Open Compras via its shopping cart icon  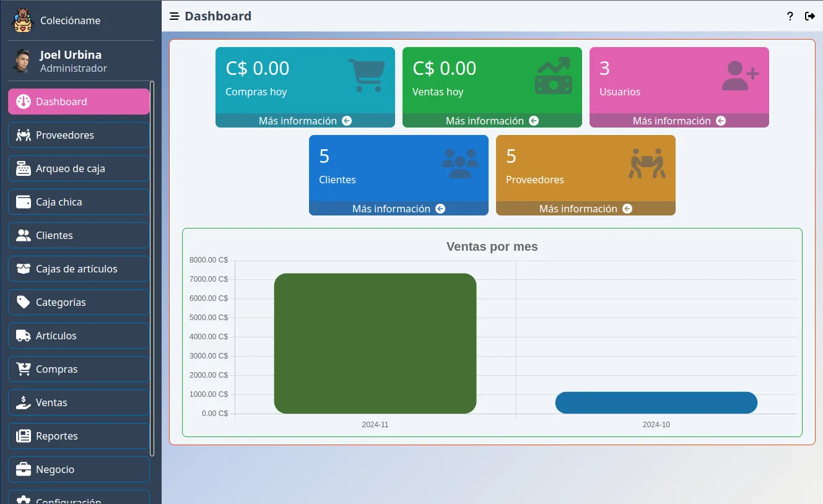(22, 368)
